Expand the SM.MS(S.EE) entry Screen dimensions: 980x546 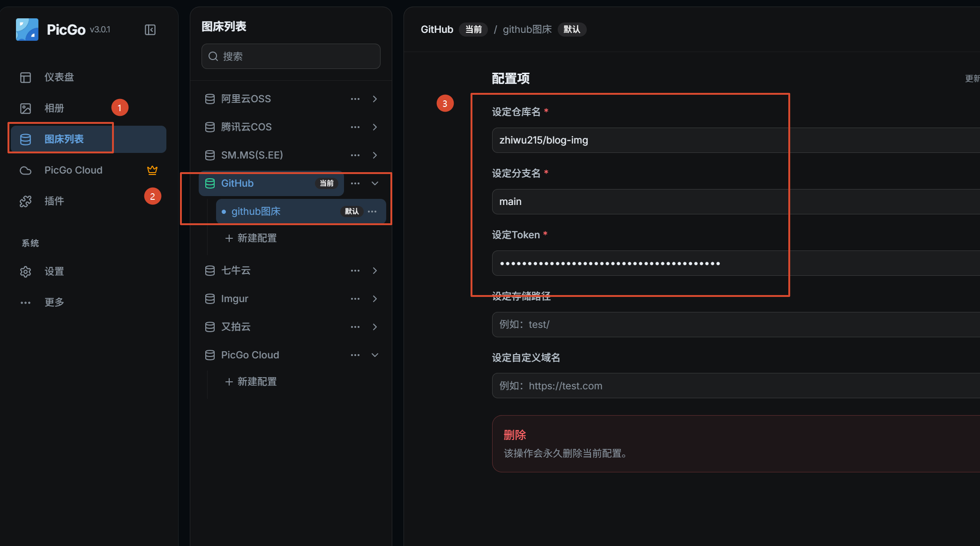[375, 155]
